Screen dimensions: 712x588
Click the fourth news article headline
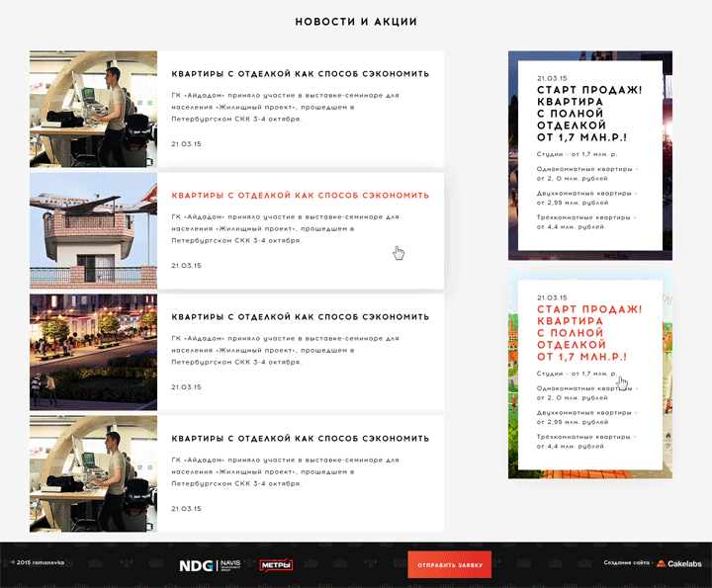pyautogui.click(x=300, y=439)
